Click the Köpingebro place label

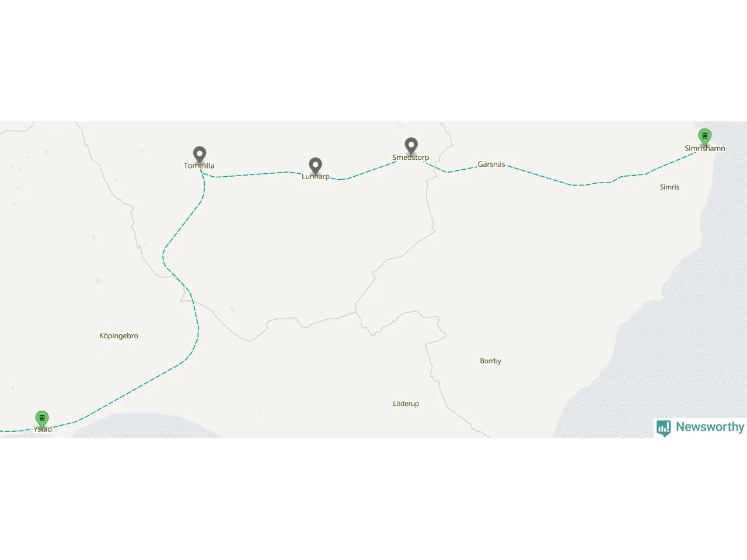(118, 336)
